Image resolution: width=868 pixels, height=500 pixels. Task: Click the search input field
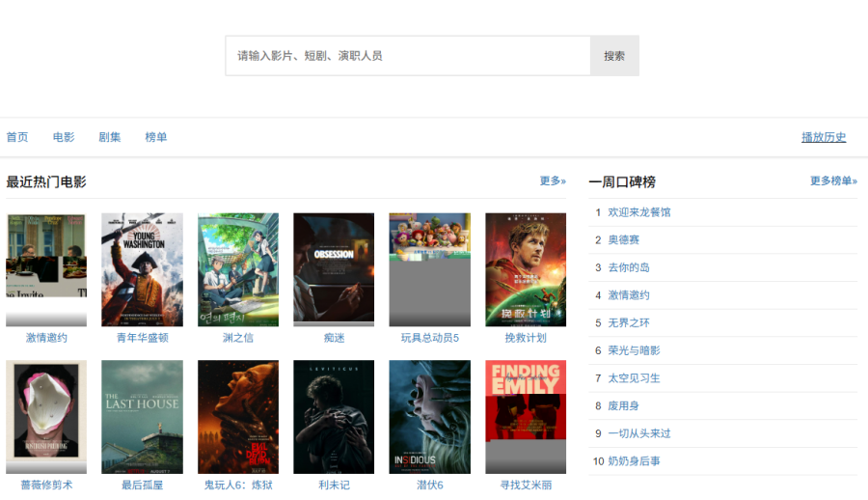point(408,56)
